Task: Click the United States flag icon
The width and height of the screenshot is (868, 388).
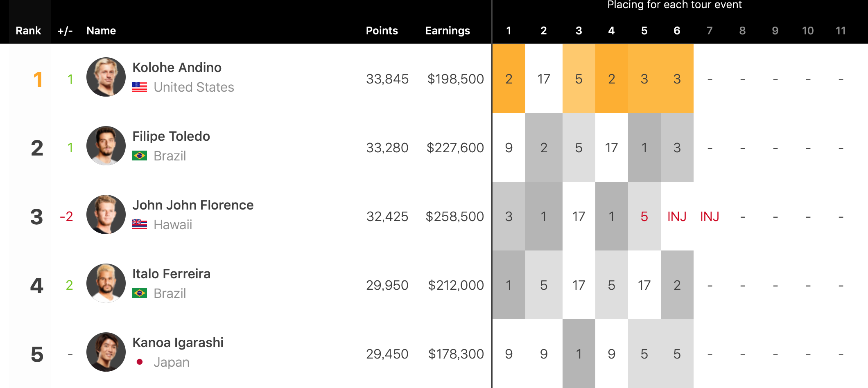Action: pyautogui.click(x=140, y=87)
